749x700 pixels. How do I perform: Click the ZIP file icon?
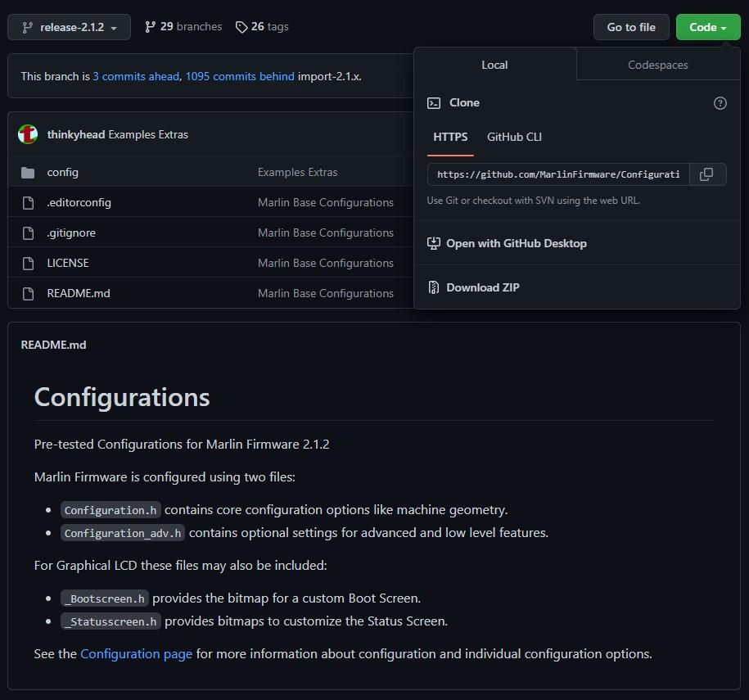(433, 287)
